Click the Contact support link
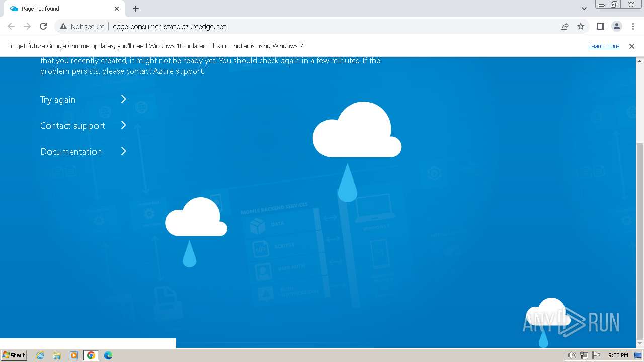This screenshot has width=644, height=362. tap(72, 126)
